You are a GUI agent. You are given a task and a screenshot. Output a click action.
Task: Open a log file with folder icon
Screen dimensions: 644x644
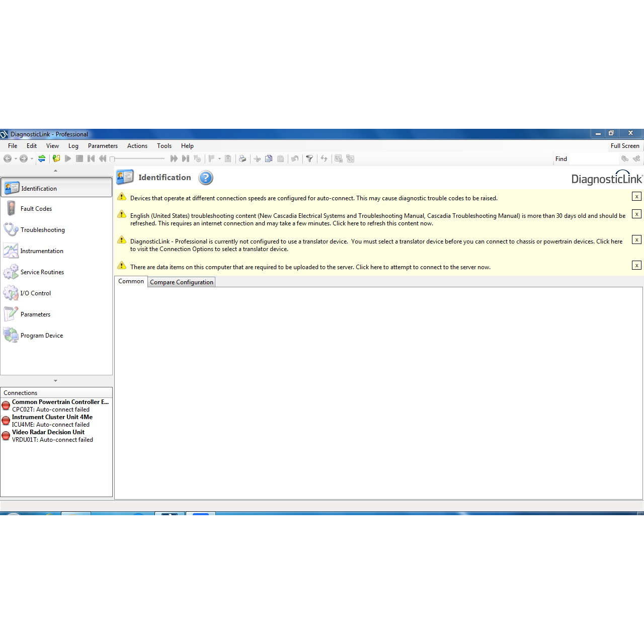point(56,158)
